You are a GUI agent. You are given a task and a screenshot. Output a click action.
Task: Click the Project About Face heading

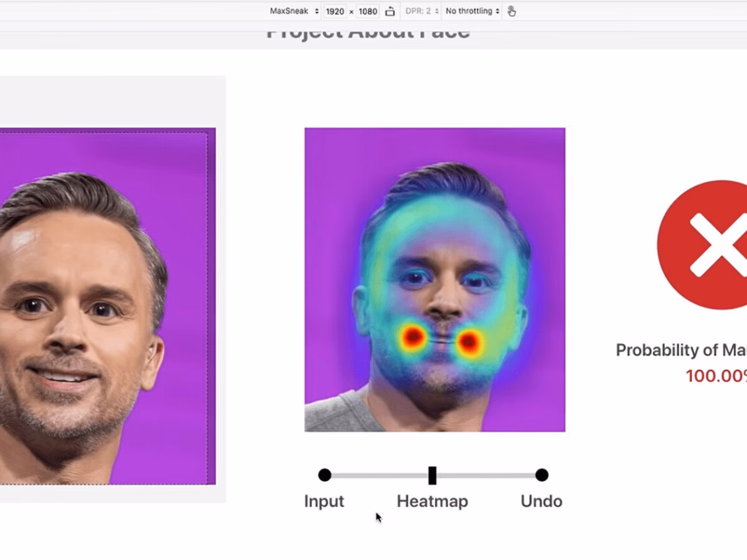pos(367,30)
